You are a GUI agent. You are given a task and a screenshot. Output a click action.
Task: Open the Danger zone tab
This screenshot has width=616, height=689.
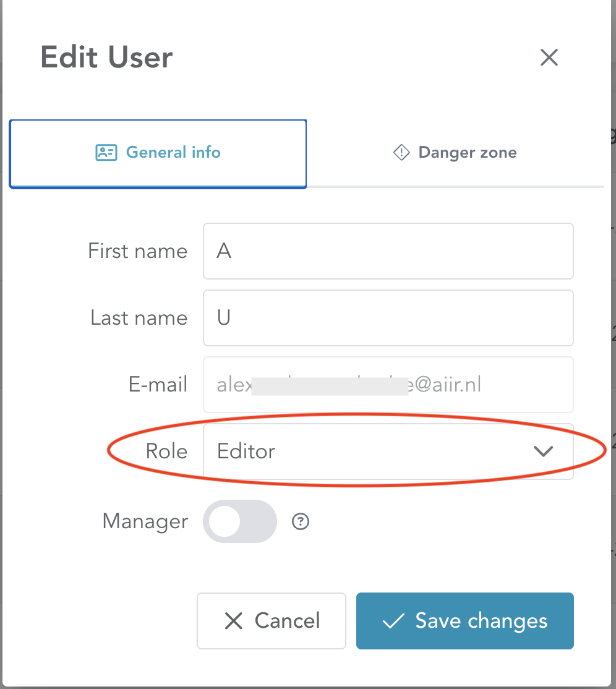coord(455,153)
